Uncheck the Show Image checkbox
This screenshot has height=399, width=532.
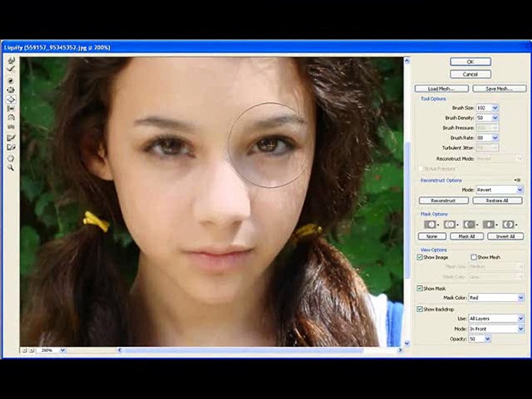[420, 257]
